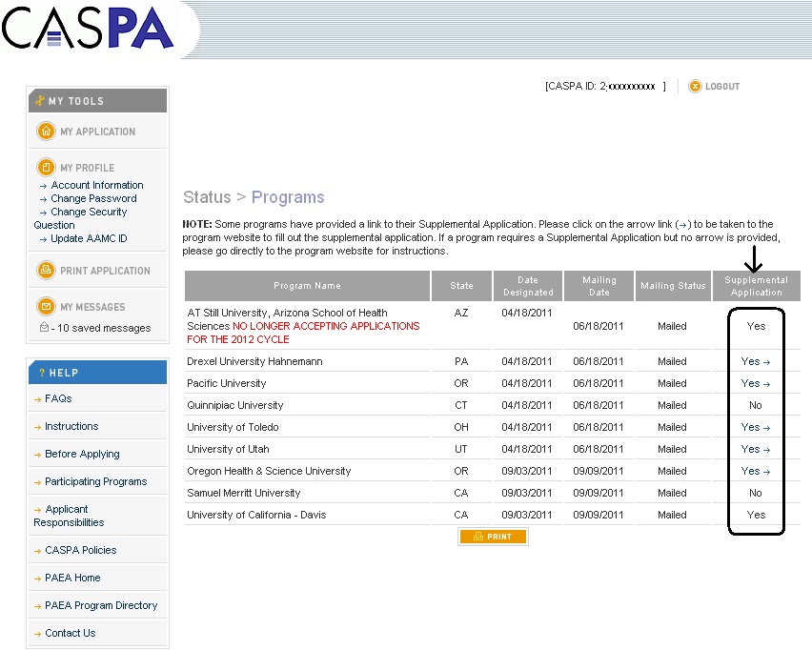Log out using the Logout link

pyautogui.click(x=722, y=87)
